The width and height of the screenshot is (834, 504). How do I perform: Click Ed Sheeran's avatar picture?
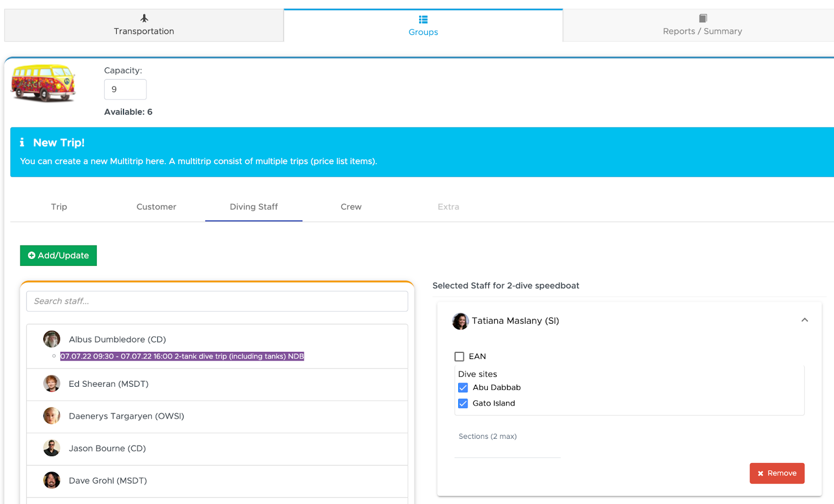[52, 384]
